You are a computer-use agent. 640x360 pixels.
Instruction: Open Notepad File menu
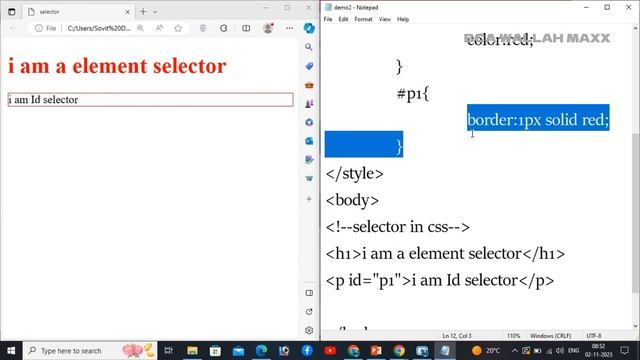[328, 19]
